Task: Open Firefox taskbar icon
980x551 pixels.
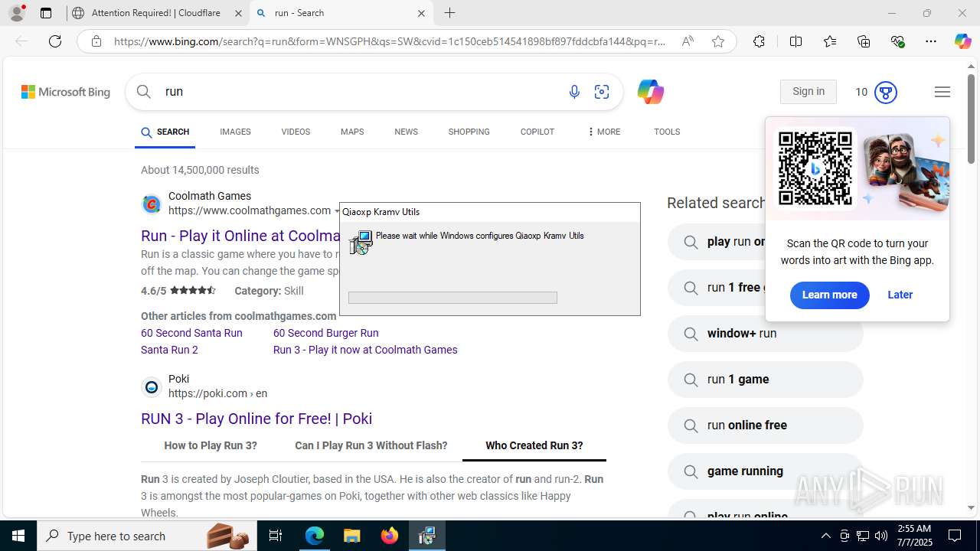Action: coord(390,536)
